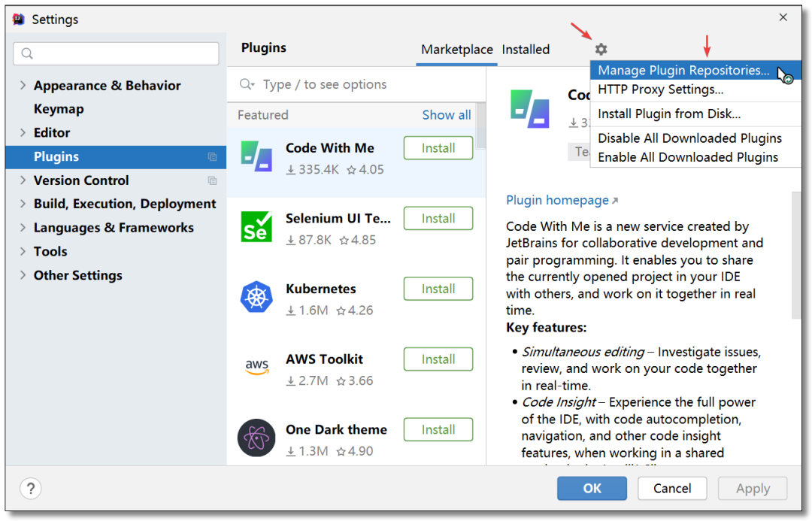Focus the settings search input field
The height and width of the screenshot is (521, 812).
click(116, 54)
